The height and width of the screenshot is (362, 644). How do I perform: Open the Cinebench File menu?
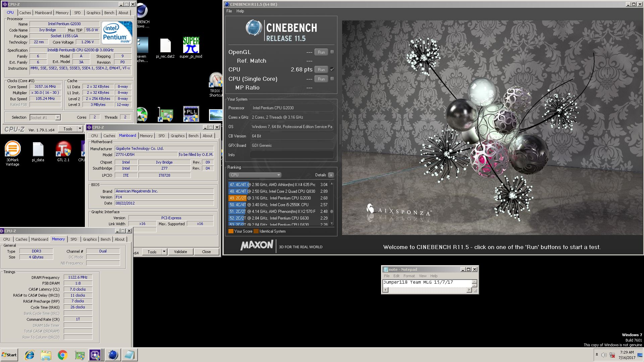(229, 11)
